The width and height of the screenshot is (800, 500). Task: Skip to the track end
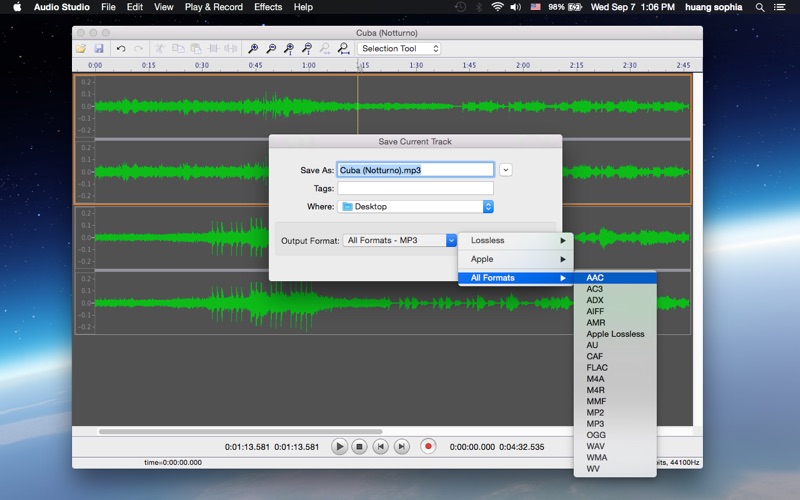(x=401, y=447)
